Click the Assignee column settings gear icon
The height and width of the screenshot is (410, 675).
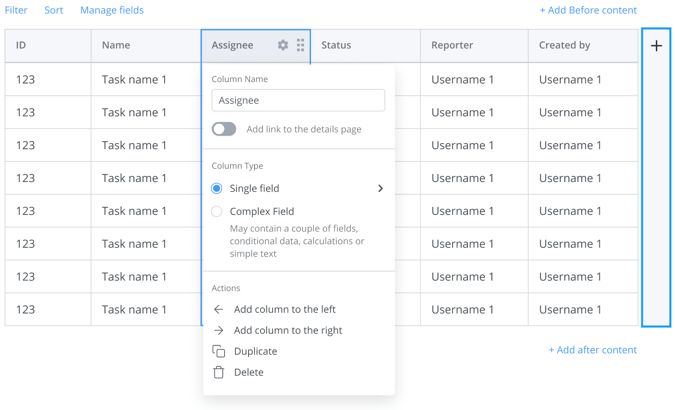[x=283, y=45]
